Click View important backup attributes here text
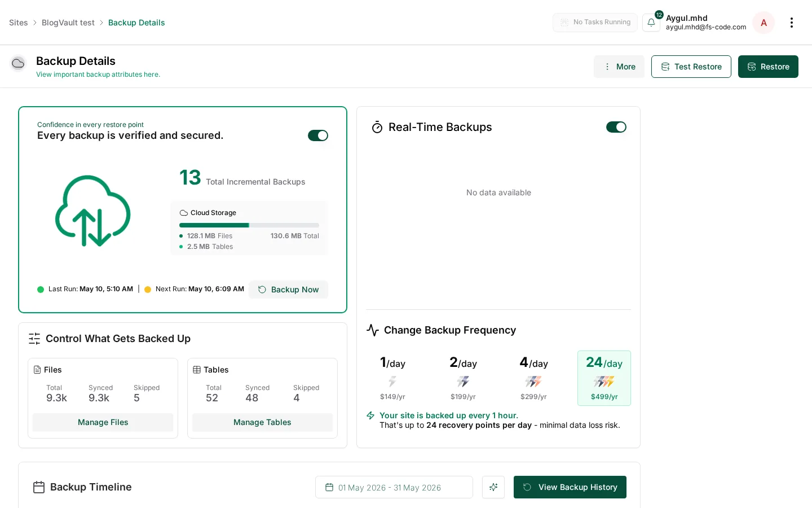 (x=98, y=75)
